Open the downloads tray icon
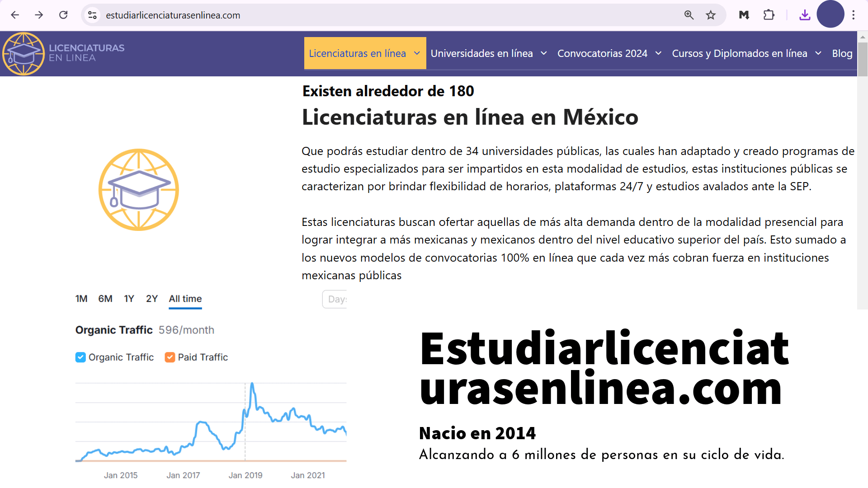 805,15
